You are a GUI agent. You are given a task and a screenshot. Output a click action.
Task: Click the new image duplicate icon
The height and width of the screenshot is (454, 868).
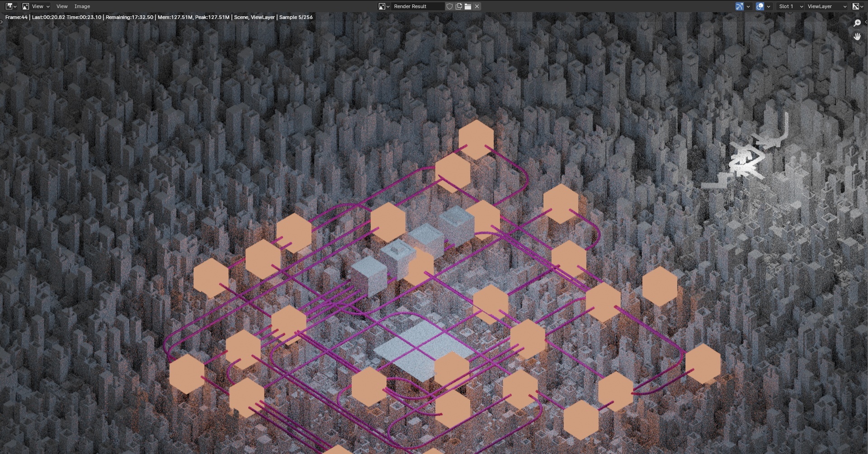click(x=459, y=6)
